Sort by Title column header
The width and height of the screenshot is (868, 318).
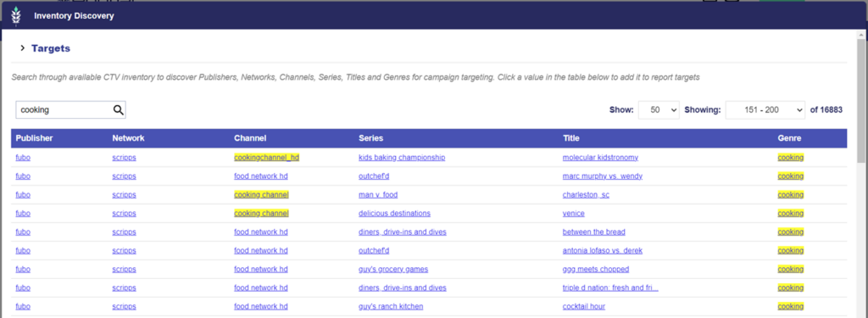(x=571, y=138)
